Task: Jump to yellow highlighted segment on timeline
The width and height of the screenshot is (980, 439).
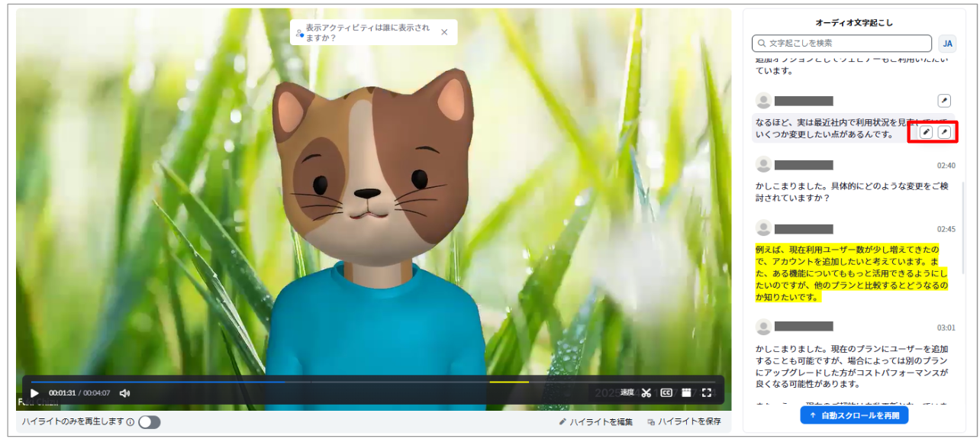Action: [508, 382]
